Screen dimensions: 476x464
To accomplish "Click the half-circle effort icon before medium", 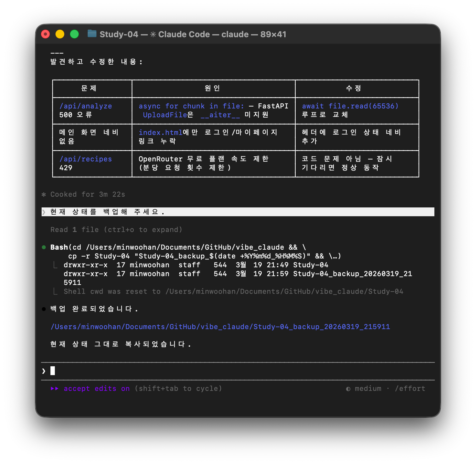I will (348, 389).
